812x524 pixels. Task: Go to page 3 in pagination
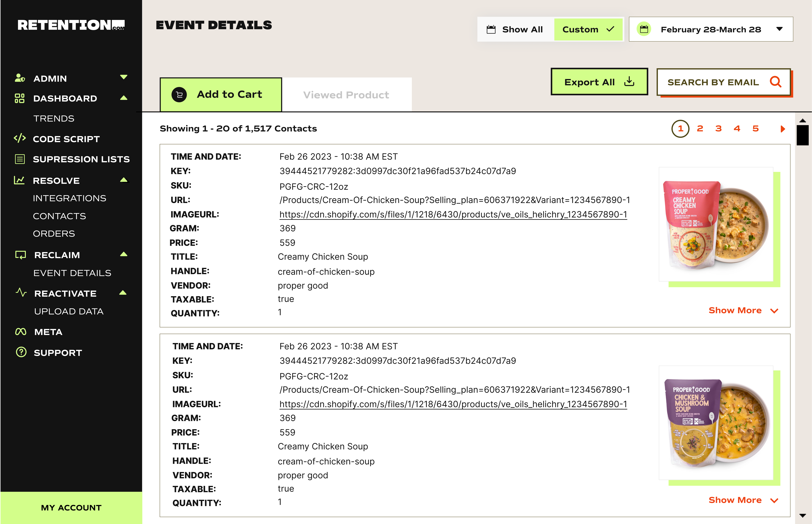coord(718,129)
